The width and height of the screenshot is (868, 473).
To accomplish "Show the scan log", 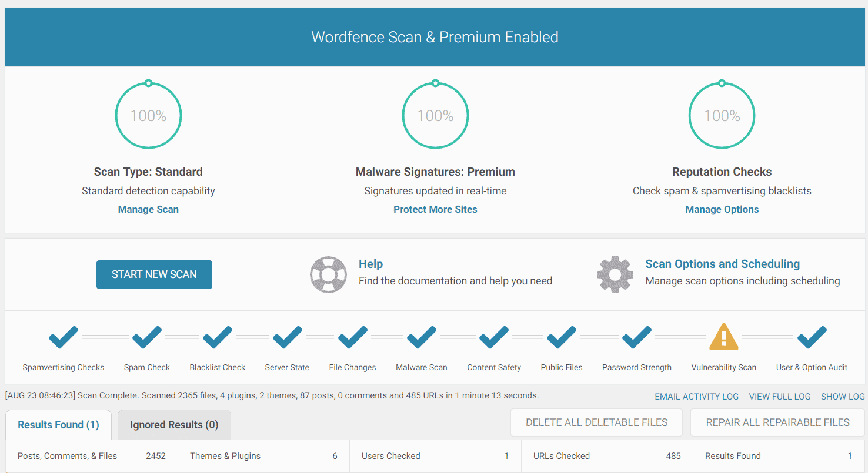I will [843, 397].
